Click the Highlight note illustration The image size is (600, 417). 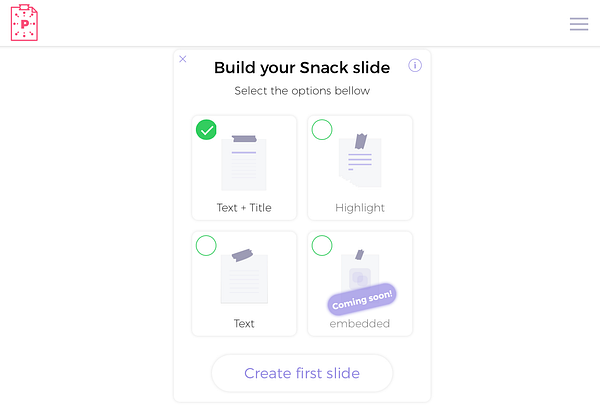coord(359,160)
